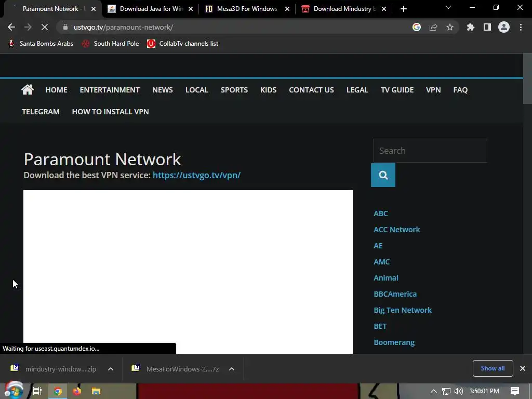
Task: Open the ABC channel link
Action: point(381,214)
